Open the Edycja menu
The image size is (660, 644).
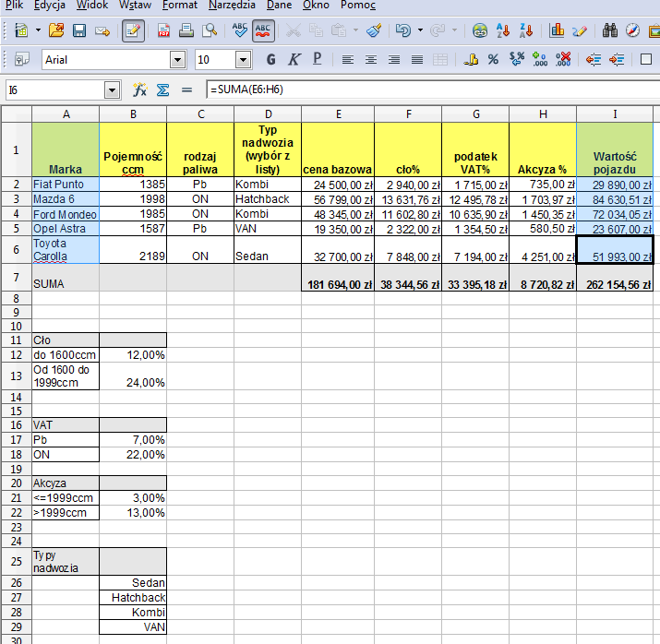50,5
